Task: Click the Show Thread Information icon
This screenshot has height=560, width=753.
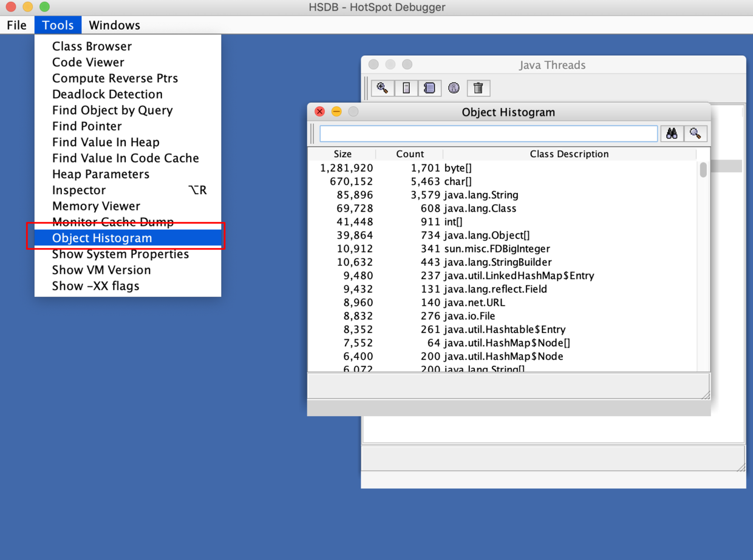Action: click(429, 88)
